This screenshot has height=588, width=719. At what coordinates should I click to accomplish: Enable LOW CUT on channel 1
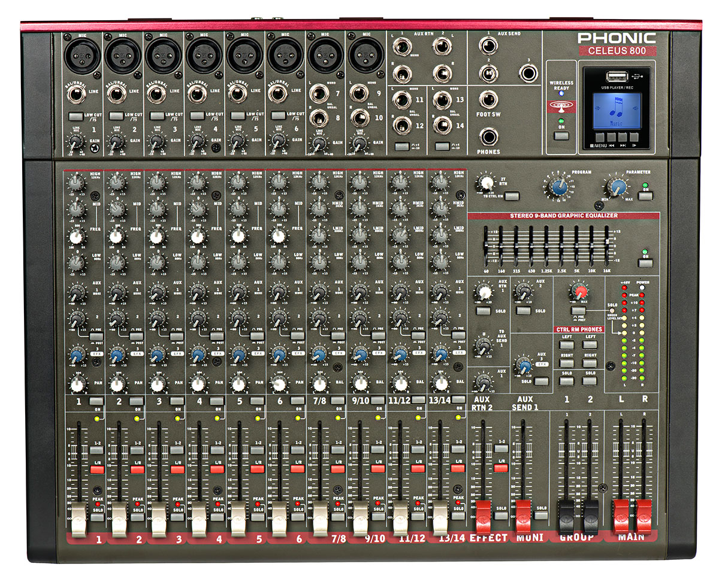pos(75,116)
